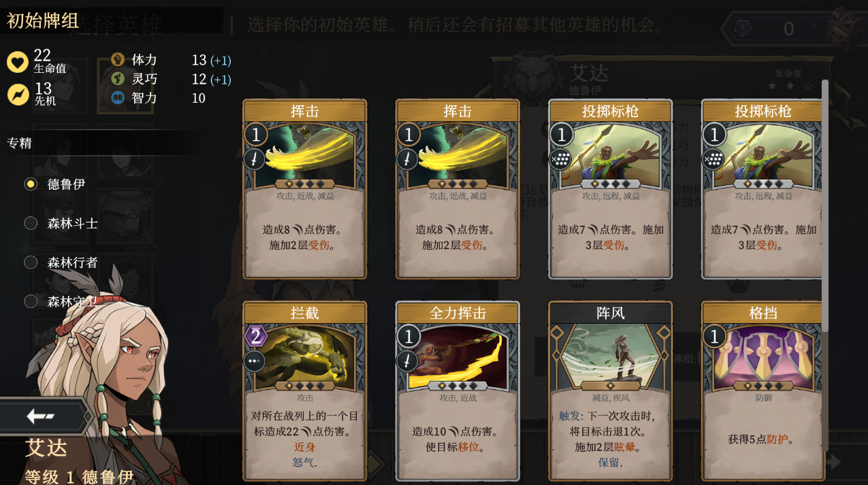Open the 格挡 defense card

(x=762, y=391)
